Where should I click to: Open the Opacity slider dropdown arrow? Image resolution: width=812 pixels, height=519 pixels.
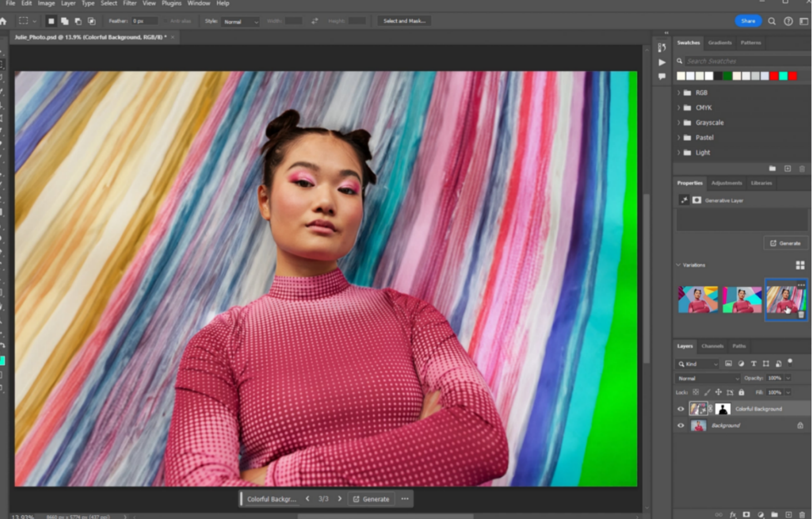pyautogui.click(x=788, y=378)
